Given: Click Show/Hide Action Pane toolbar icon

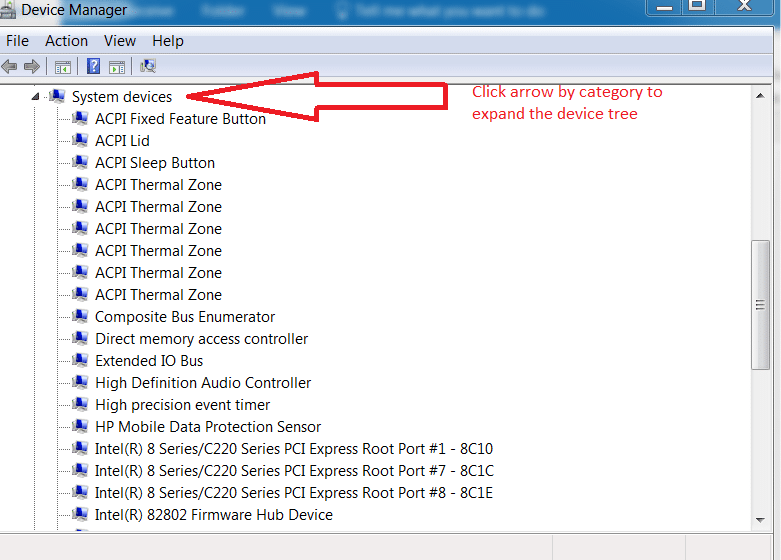Looking at the screenshot, I should pyautogui.click(x=117, y=67).
